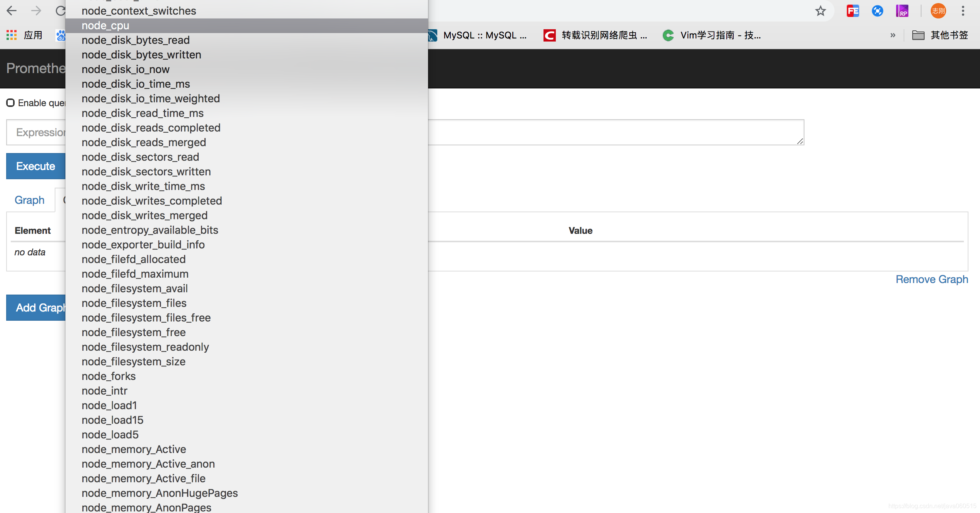
Task: Pick node_memory_Active_anon from list
Action: [x=247, y=464]
